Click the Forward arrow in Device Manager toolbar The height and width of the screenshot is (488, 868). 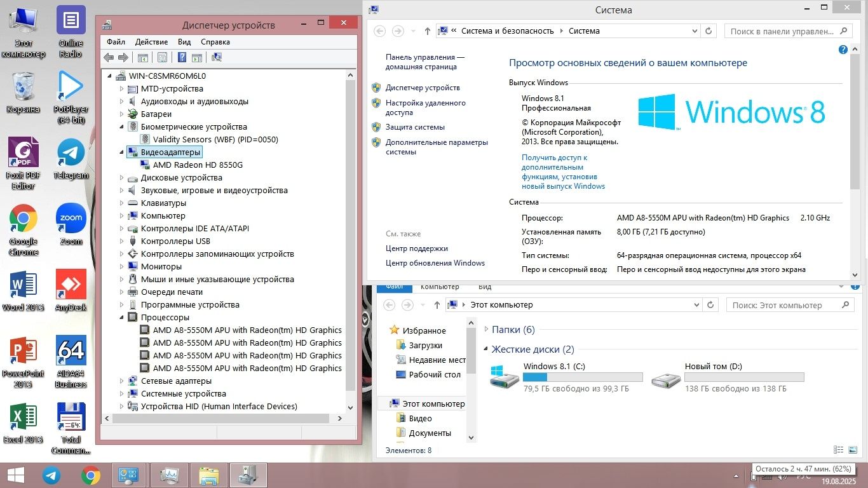click(x=123, y=57)
